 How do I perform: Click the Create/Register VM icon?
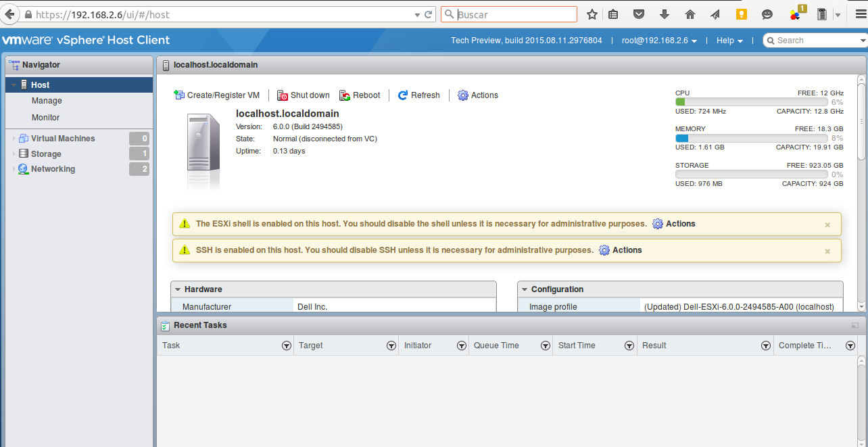coord(179,95)
